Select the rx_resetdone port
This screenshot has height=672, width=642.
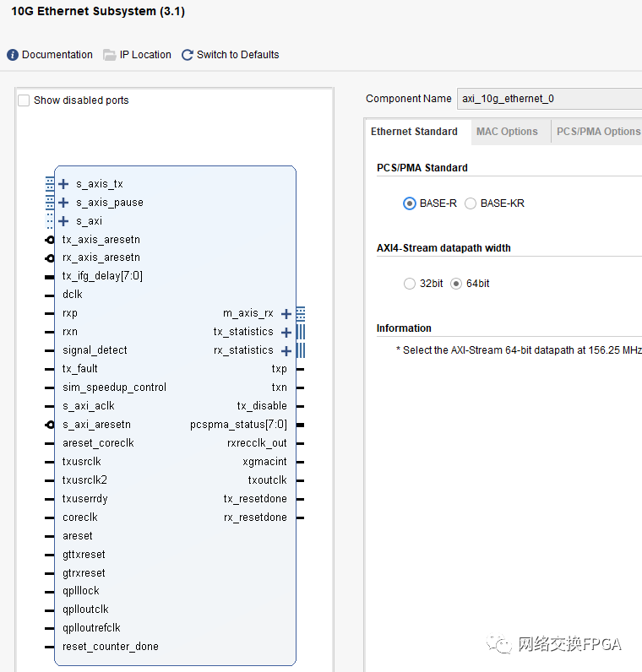tap(255, 518)
